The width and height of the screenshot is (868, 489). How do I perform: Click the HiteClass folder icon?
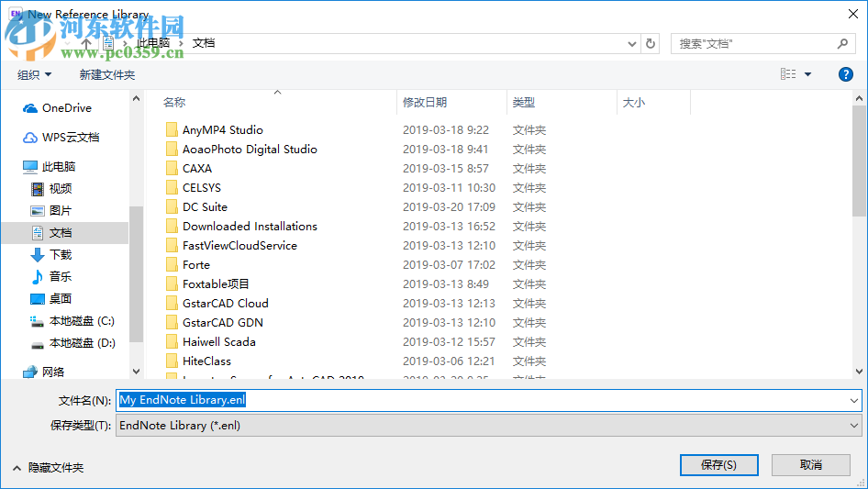pyautogui.click(x=172, y=361)
